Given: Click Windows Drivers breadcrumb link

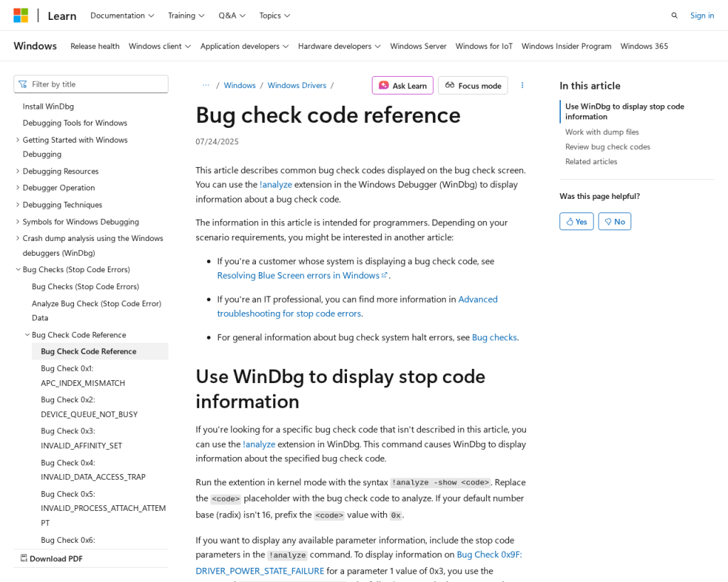Looking at the screenshot, I should pos(296,85).
